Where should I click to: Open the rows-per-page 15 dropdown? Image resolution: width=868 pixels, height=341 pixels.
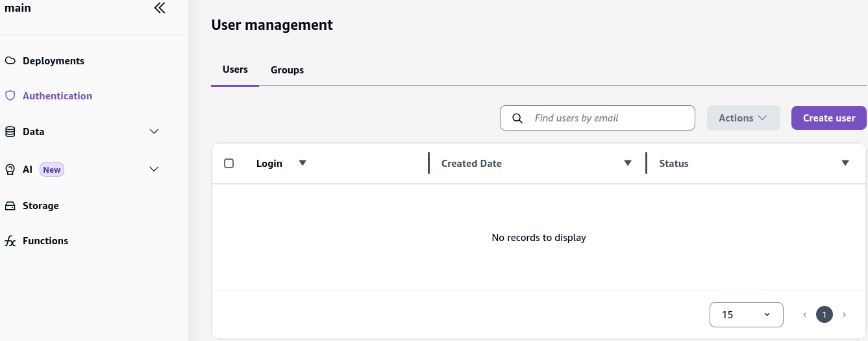[747, 314]
